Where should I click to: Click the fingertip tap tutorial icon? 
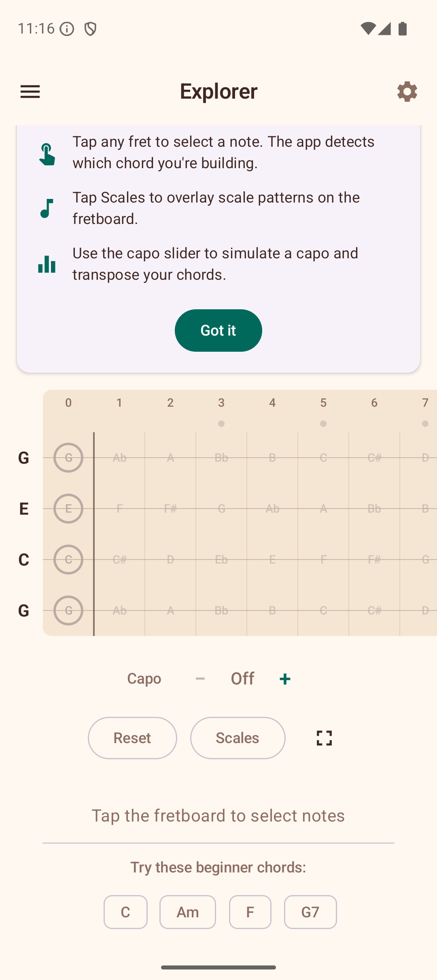coord(47,155)
